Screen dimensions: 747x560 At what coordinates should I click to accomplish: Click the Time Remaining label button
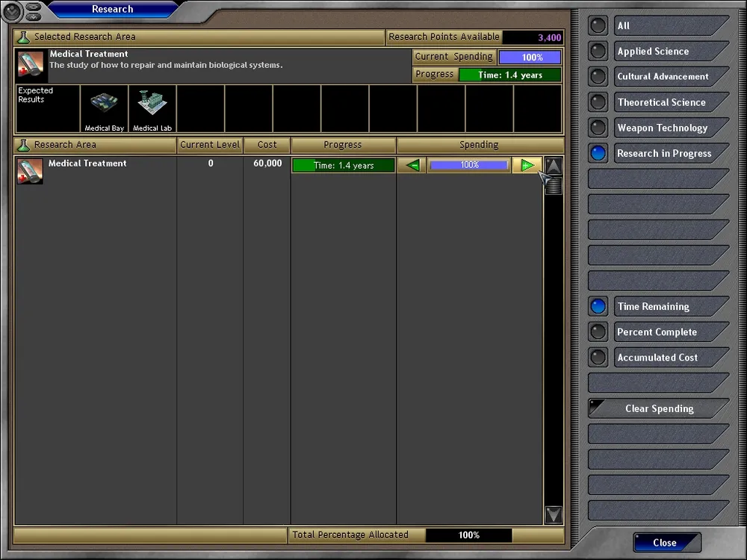coord(672,306)
